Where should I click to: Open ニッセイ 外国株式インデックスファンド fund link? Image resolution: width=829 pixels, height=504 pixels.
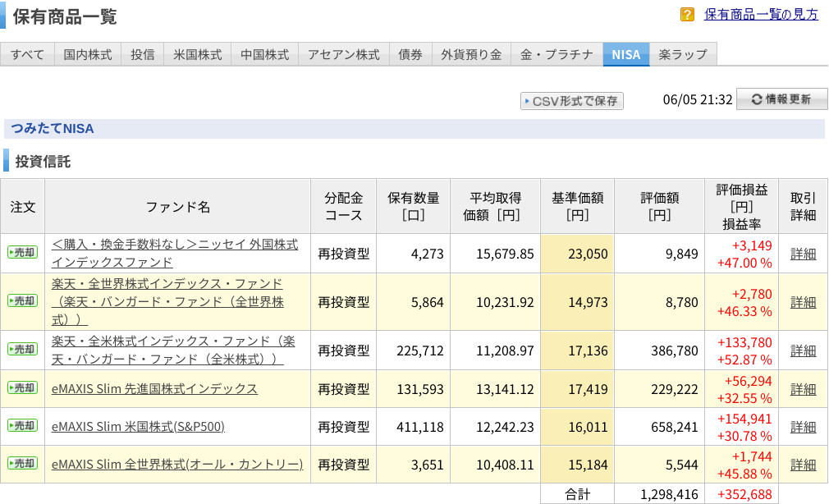[x=175, y=253]
